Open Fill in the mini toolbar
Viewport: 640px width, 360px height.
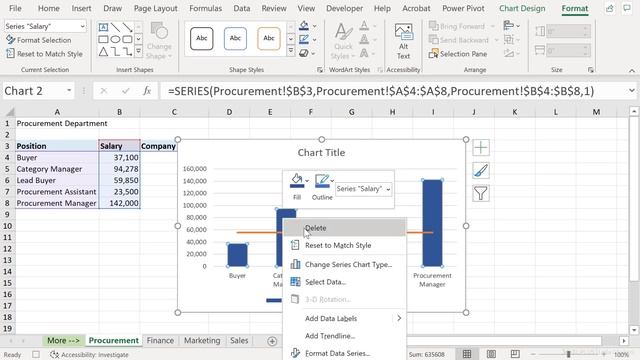[297, 187]
